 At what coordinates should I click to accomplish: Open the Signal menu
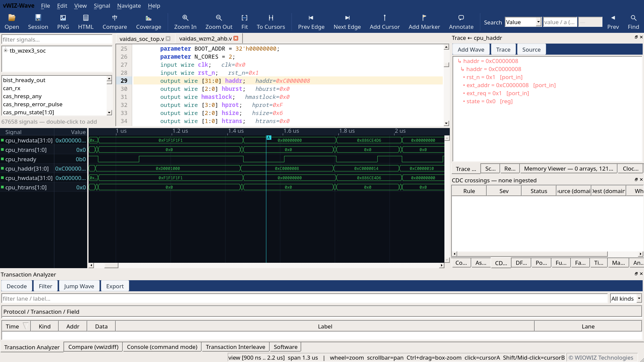click(102, 6)
